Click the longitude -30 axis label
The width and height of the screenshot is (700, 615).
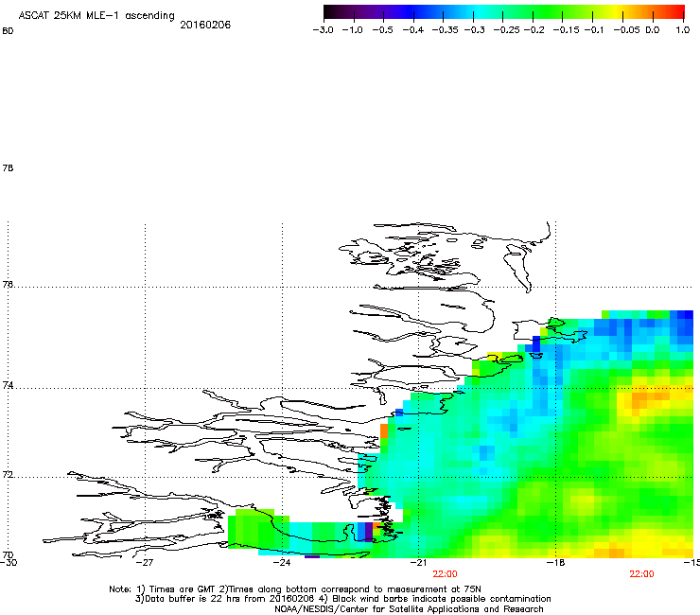tap(9, 562)
